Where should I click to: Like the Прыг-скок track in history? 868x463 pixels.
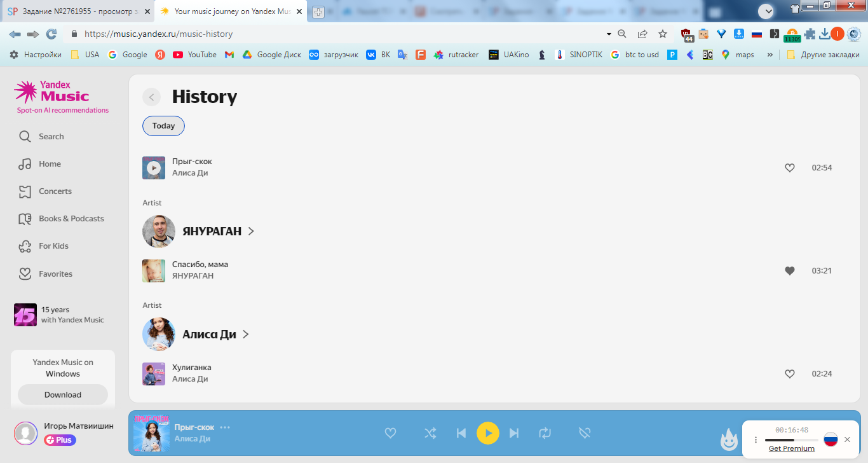[x=790, y=168]
